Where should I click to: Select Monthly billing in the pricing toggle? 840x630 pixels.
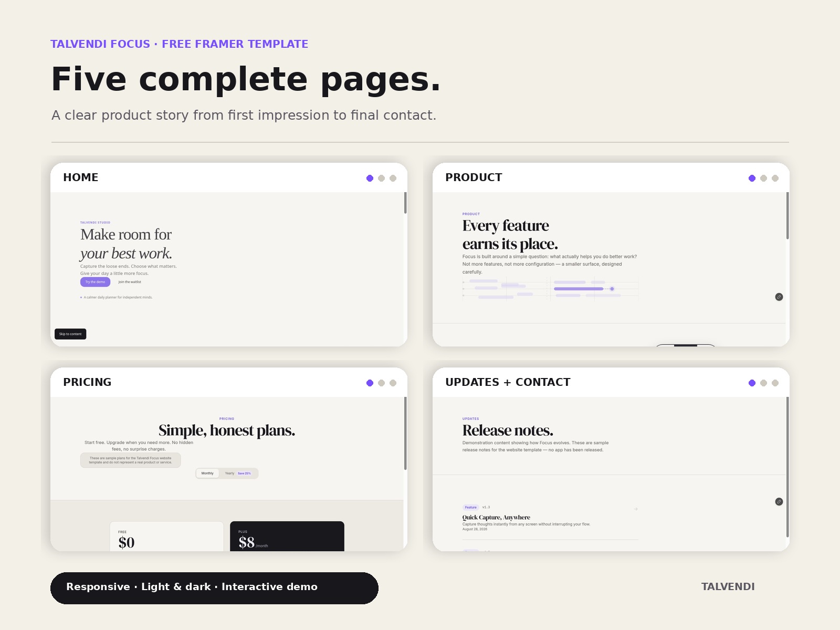(x=207, y=473)
